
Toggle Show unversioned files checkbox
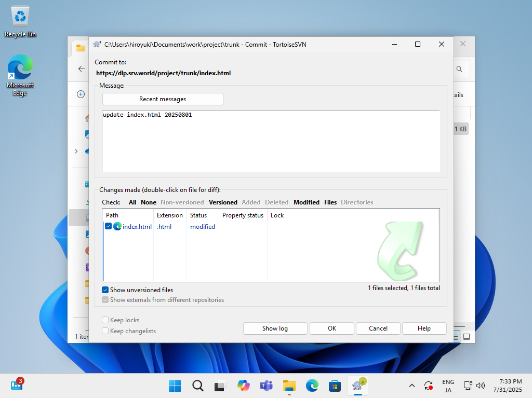pos(105,290)
